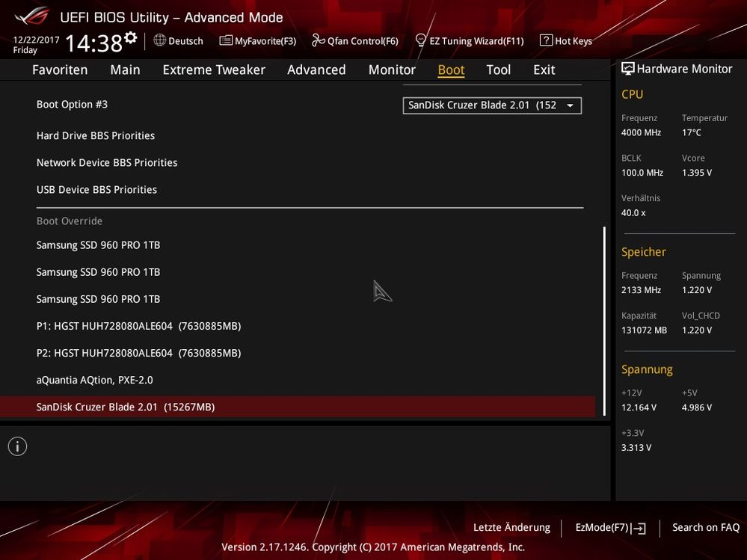The width and height of the screenshot is (747, 560).
Task: Click the +3.3V 3.313 V reading
Action: coord(636,448)
